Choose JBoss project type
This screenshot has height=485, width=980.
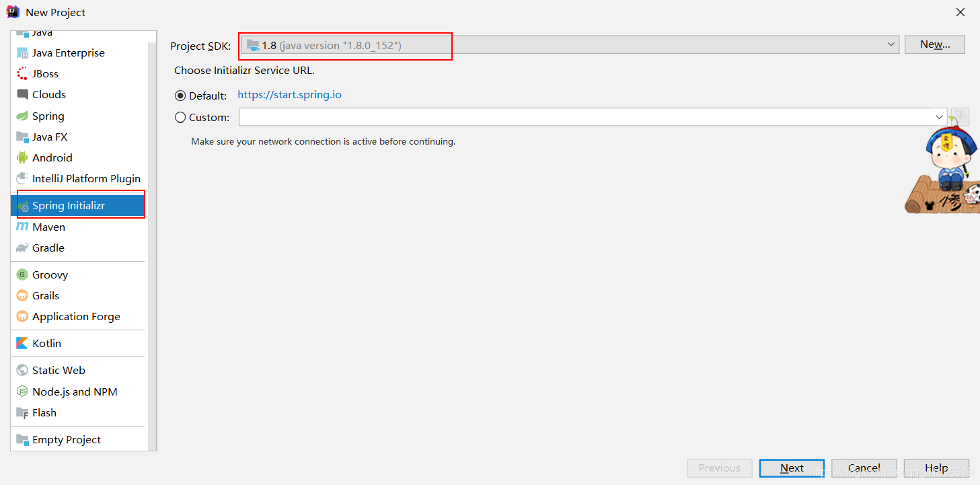(x=45, y=74)
